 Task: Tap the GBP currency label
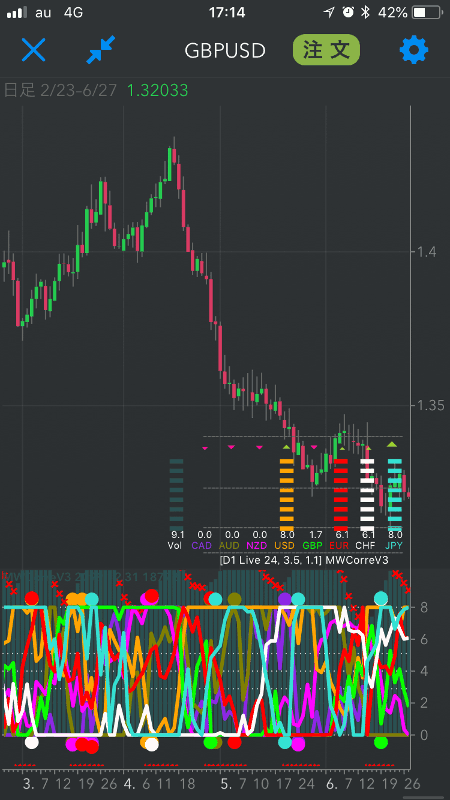pyautogui.click(x=312, y=545)
